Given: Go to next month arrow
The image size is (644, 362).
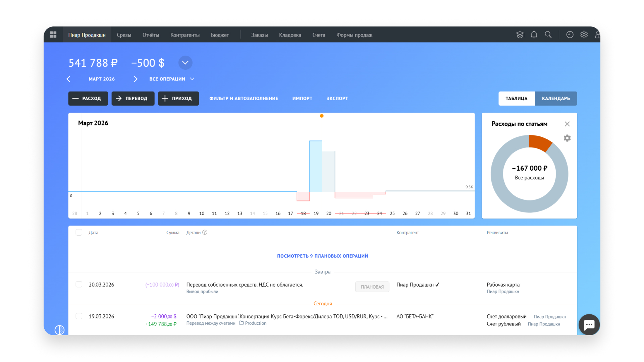Looking at the screenshot, I should pyautogui.click(x=136, y=79).
